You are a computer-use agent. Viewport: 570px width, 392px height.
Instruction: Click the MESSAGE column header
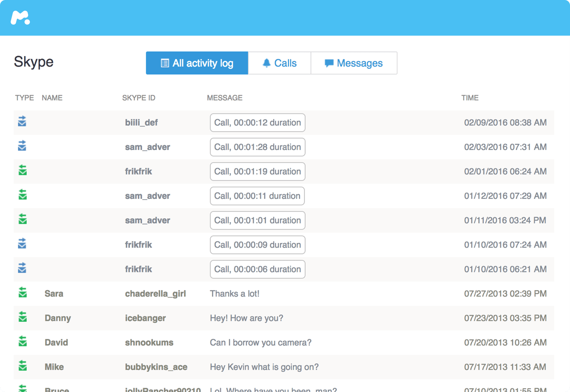point(225,98)
